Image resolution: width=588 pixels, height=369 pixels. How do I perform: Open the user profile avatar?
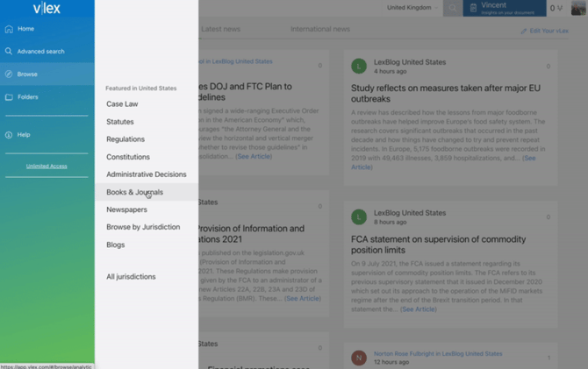point(578,8)
